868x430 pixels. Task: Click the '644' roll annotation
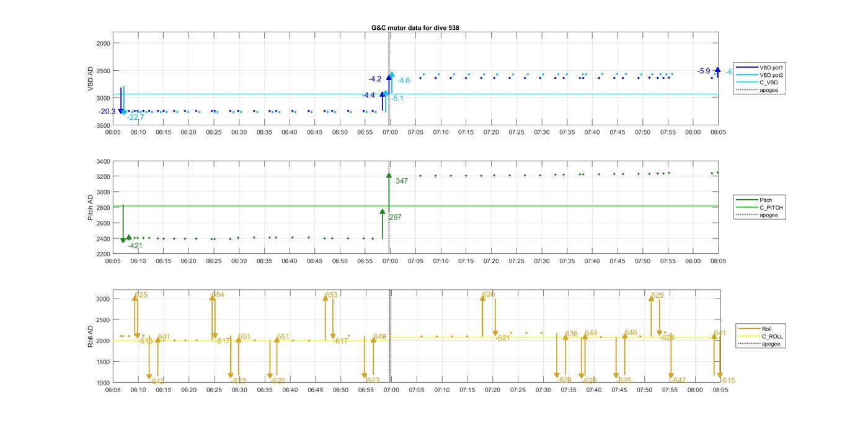click(591, 333)
